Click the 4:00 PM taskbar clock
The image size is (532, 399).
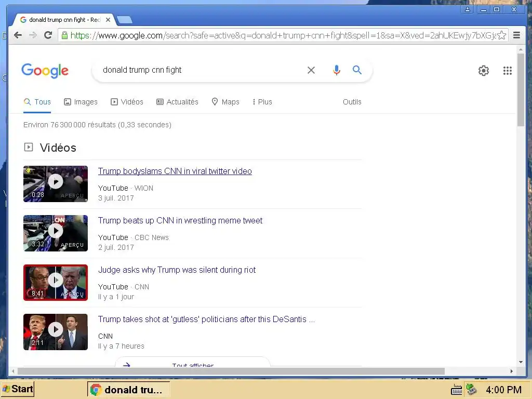point(503,390)
